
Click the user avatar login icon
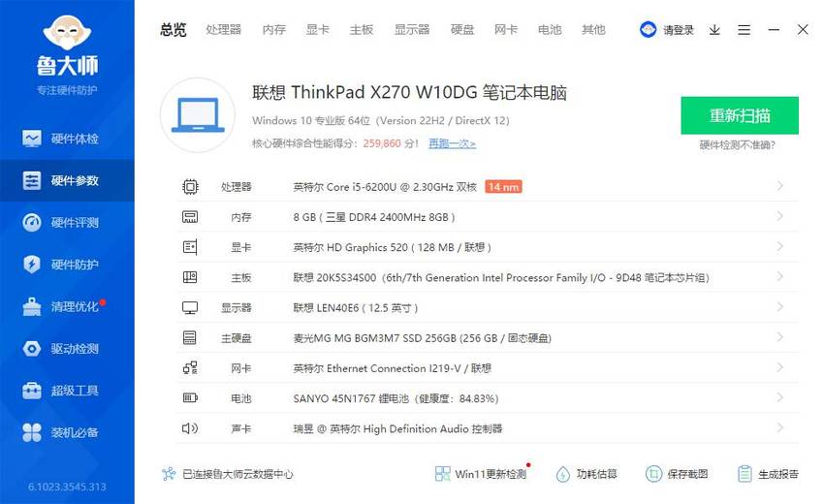click(648, 29)
